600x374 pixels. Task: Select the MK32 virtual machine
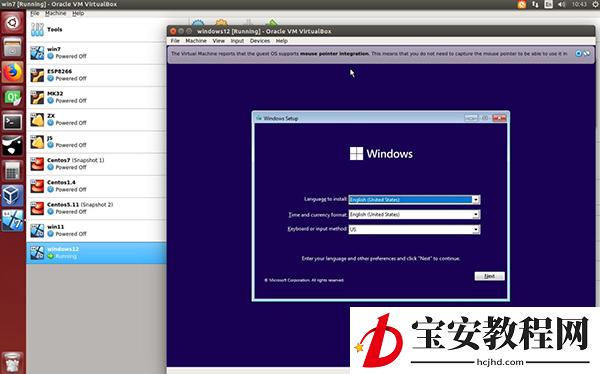click(96, 97)
